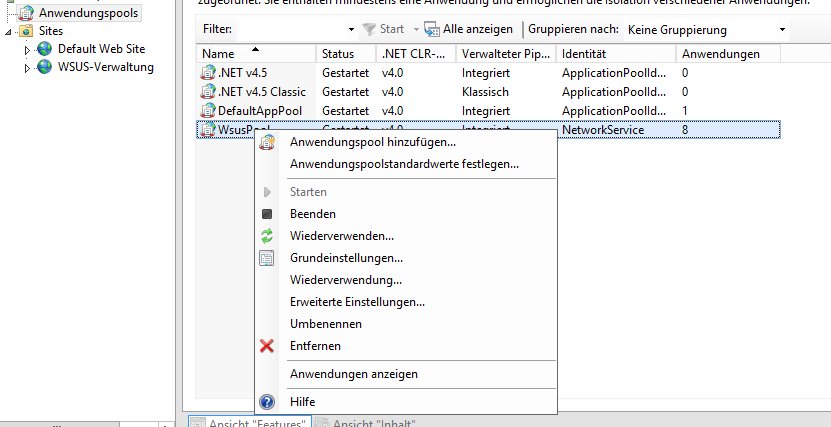Click the Anwendungspools tree icon
Image resolution: width=831 pixels, height=427 pixels.
tap(25, 13)
